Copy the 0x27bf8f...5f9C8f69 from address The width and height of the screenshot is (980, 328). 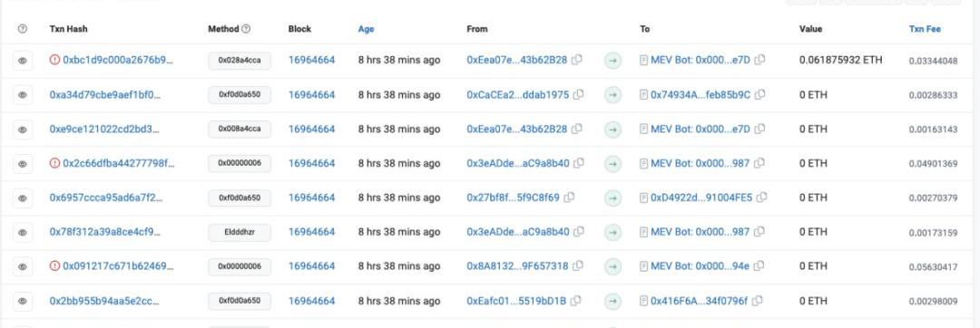569,198
